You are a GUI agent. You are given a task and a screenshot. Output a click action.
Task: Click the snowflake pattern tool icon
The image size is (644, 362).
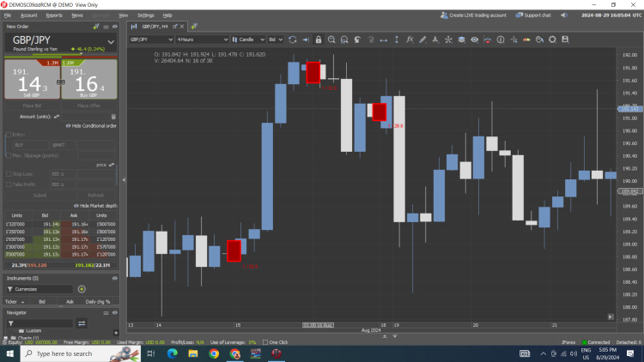(x=448, y=39)
